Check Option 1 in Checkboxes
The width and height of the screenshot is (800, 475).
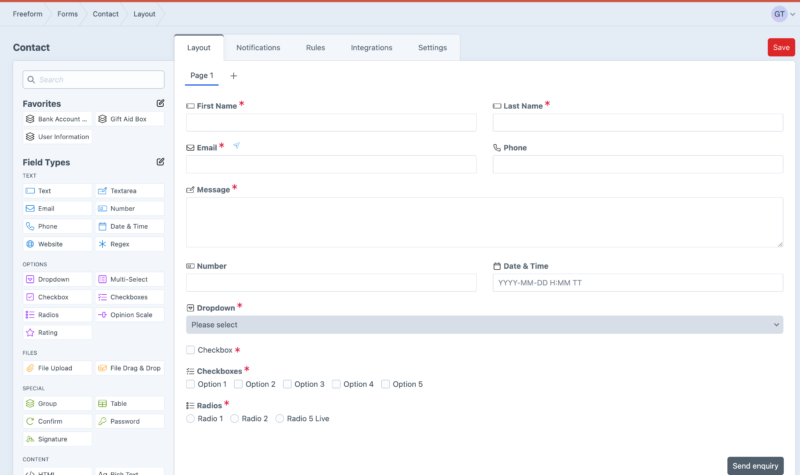(190, 384)
